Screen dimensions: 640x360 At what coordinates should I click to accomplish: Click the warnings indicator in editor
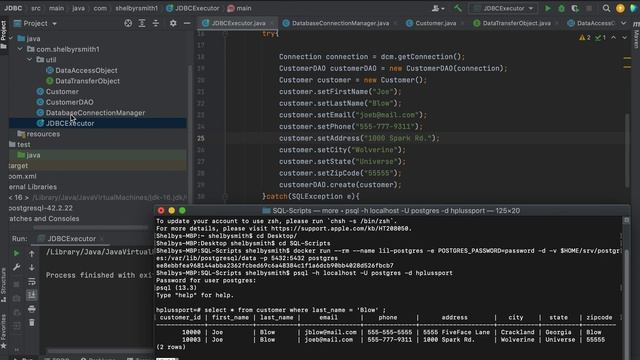[x=584, y=38]
